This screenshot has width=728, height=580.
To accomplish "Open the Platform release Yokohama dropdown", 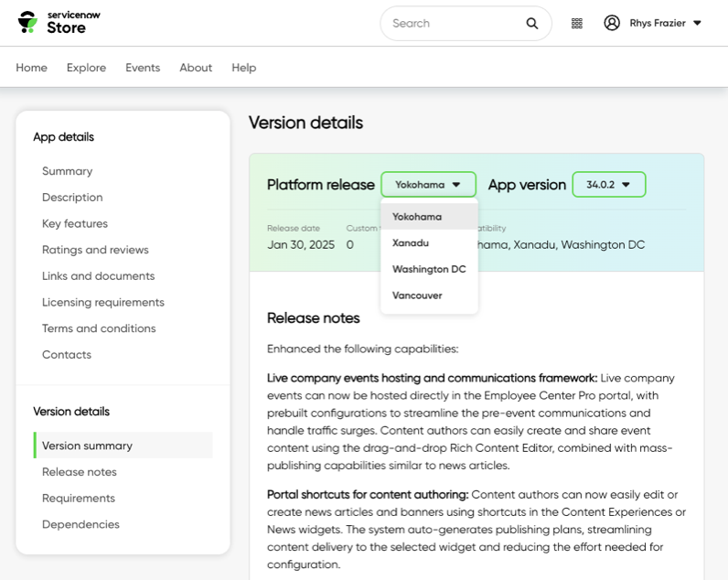I will coord(428,185).
